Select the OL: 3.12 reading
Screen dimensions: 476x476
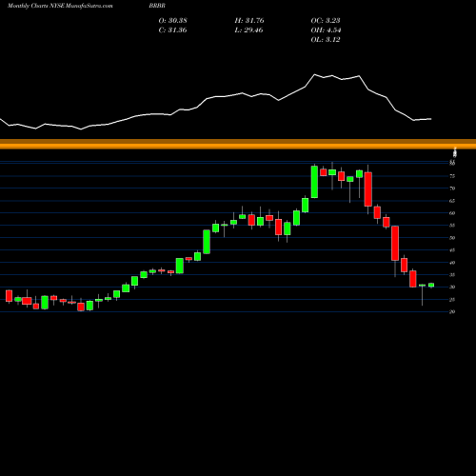click(326, 40)
